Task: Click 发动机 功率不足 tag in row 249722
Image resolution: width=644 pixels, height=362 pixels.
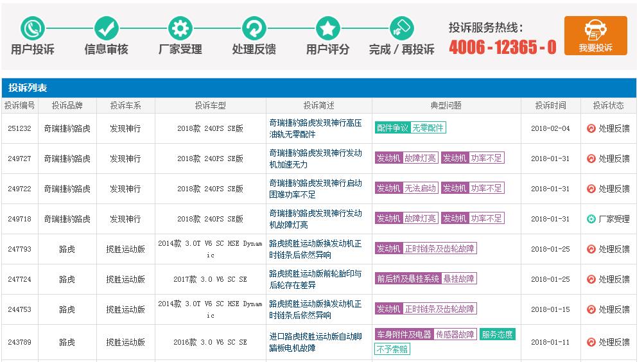Action: tap(473, 188)
